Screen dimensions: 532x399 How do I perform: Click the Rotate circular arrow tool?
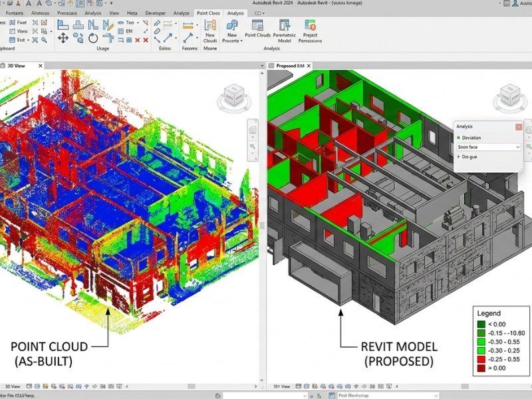click(93, 38)
